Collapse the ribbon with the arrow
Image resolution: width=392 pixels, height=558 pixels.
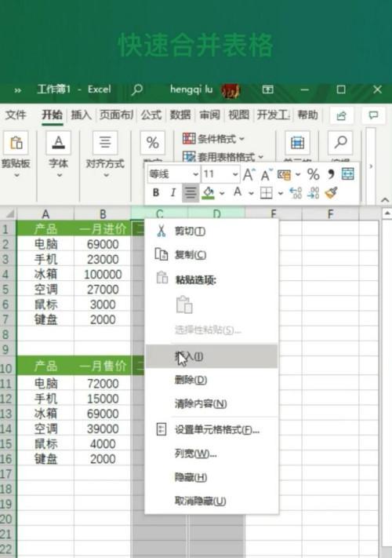pos(385,200)
